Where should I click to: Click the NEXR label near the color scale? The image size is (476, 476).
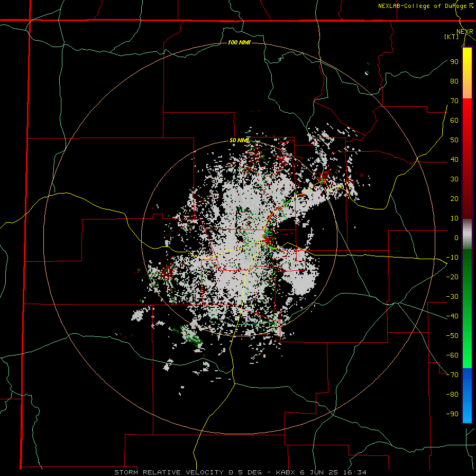465,32
